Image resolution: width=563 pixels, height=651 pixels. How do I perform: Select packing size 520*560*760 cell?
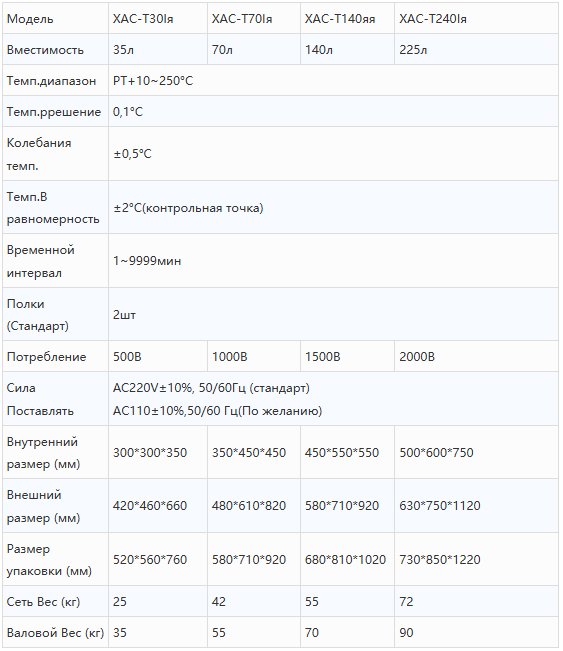tap(158, 559)
